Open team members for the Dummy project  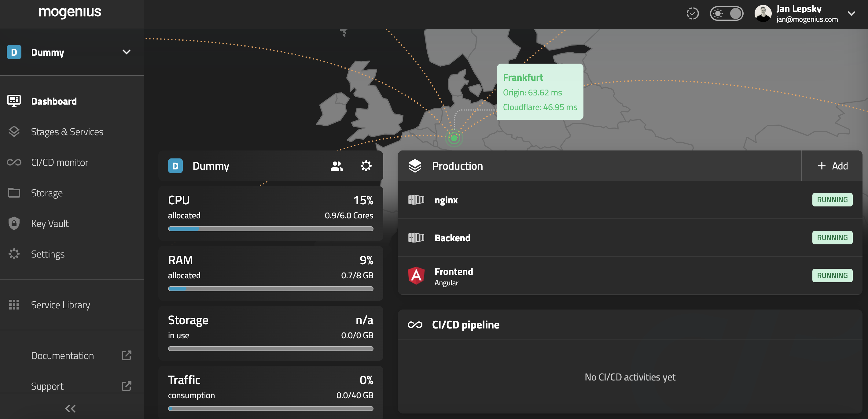click(x=337, y=165)
